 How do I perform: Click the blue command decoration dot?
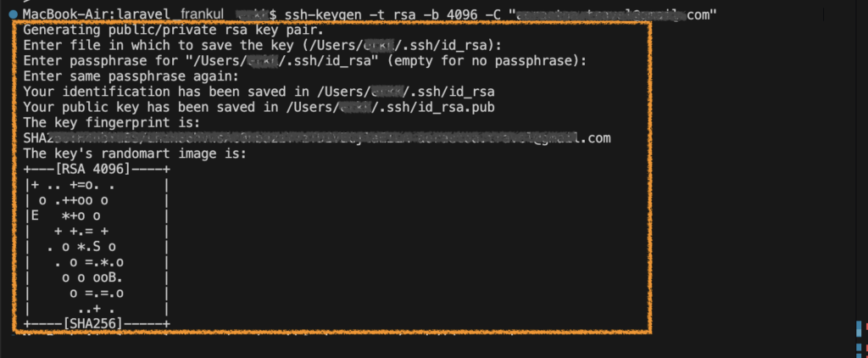tap(13, 14)
